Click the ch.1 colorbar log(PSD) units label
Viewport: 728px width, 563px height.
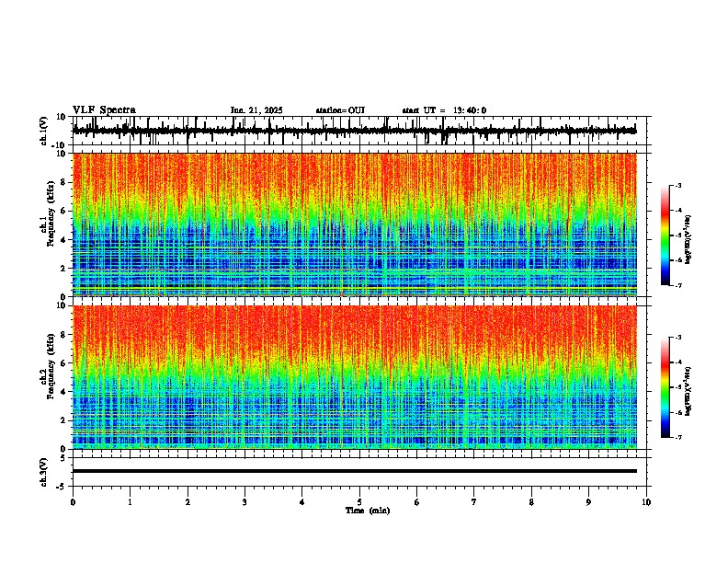coord(688,239)
